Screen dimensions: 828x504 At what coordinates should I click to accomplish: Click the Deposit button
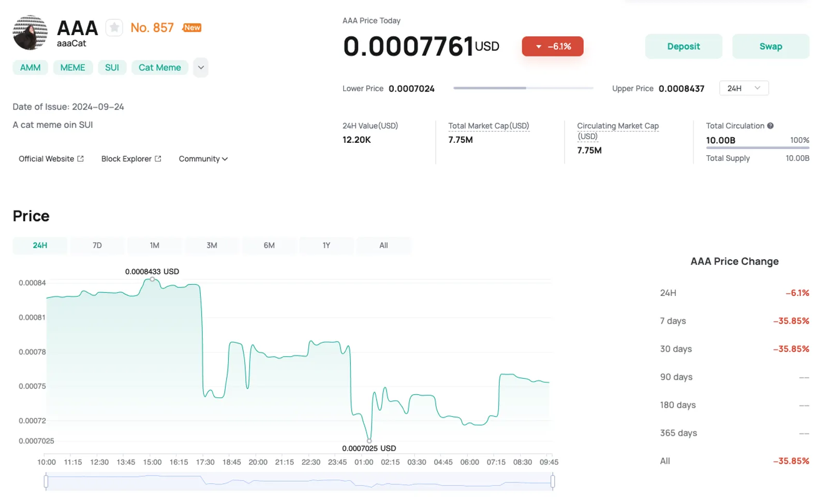click(x=683, y=47)
